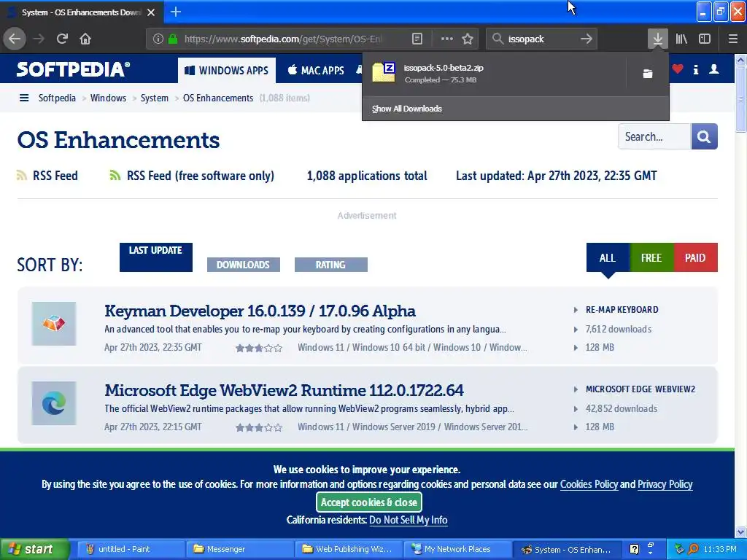Open the browser home page

(85, 39)
